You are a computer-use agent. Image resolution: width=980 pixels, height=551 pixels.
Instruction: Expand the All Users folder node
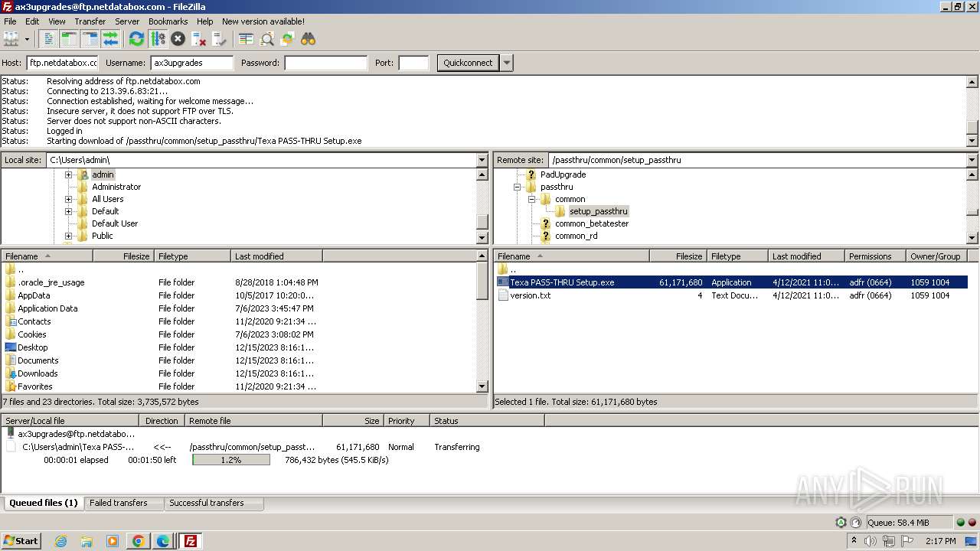(x=68, y=199)
